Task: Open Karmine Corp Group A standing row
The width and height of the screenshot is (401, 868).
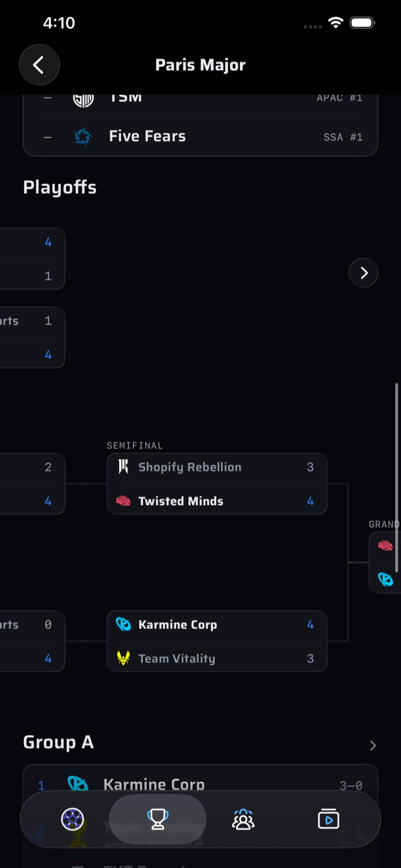Action: 200,785
